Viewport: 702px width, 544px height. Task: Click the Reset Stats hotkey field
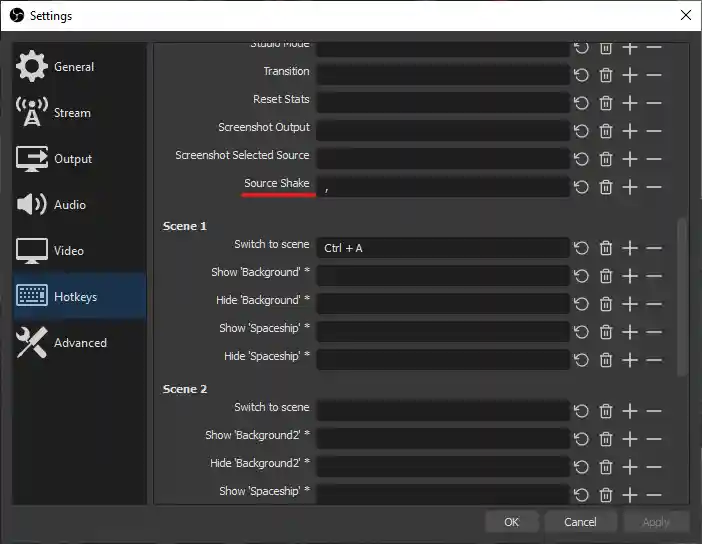point(443,103)
